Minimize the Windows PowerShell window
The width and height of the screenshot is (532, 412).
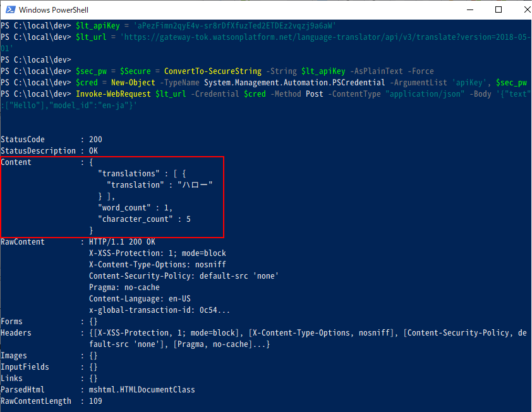470,9
